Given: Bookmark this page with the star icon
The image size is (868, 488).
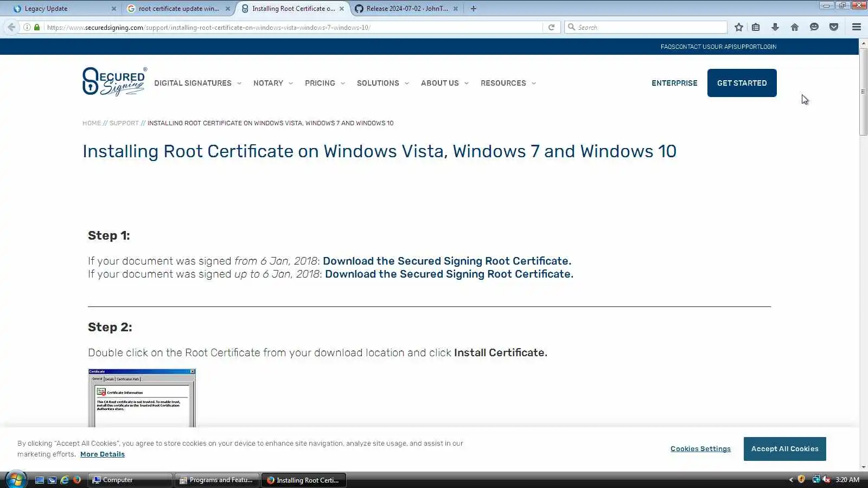Looking at the screenshot, I should click(x=738, y=27).
